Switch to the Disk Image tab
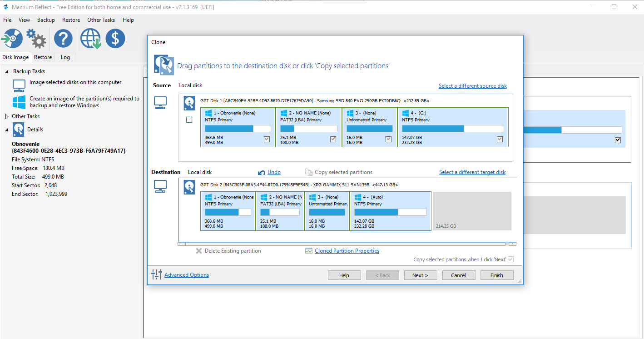 15,57
